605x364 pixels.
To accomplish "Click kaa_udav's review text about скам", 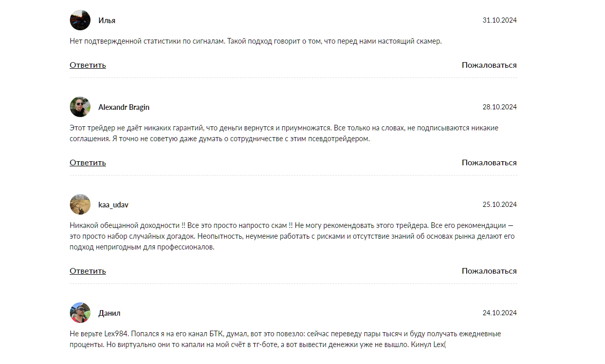I will tap(292, 236).
